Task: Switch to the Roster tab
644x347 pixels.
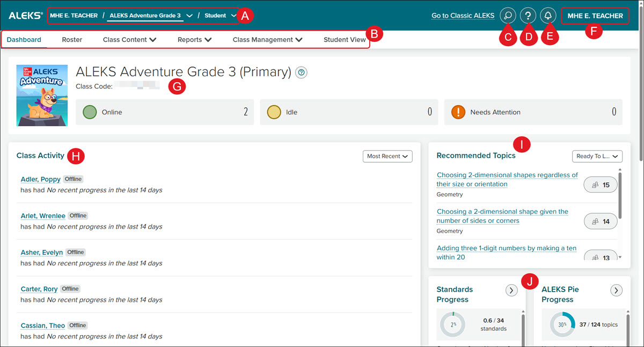Action: pos(72,40)
